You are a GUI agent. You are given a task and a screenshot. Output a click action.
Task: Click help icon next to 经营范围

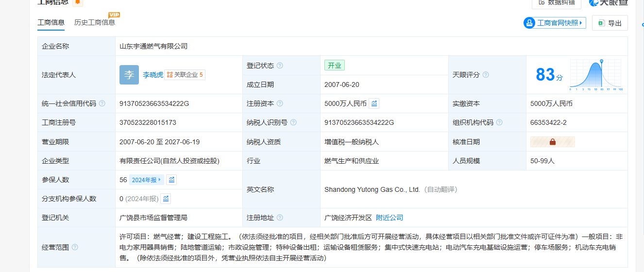coord(75,247)
